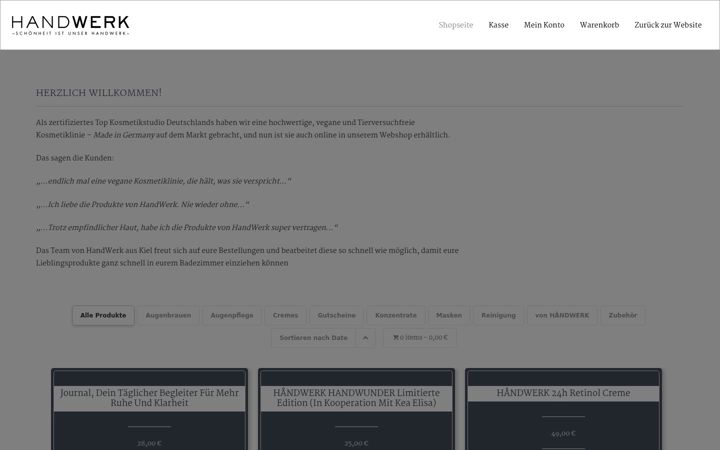The image size is (720, 450).
Task: Click the 28,00 € price
Action: tap(149, 444)
